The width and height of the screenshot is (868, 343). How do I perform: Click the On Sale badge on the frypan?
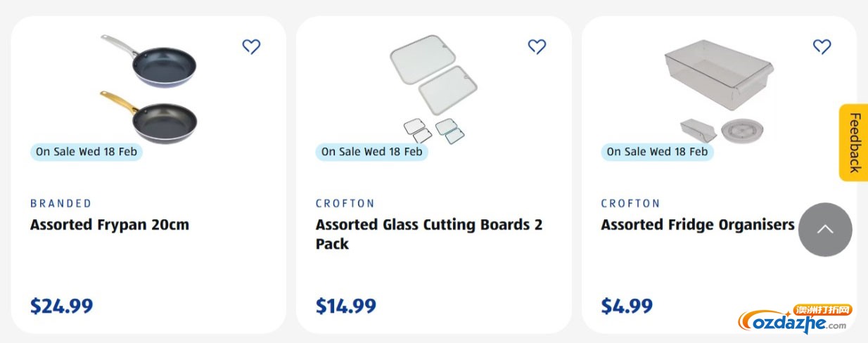coord(87,152)
